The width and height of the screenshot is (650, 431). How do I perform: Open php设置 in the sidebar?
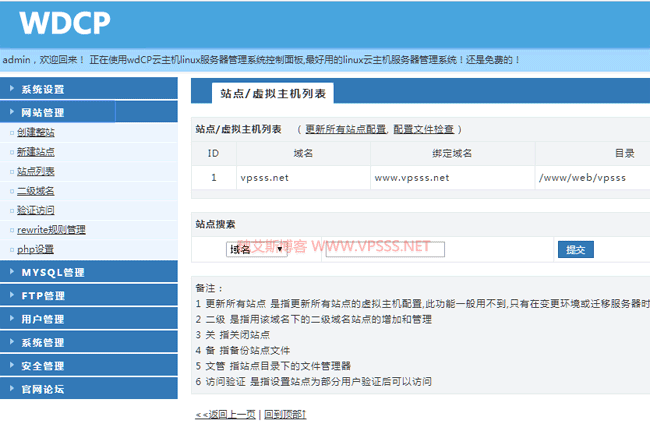pos(35,249)
